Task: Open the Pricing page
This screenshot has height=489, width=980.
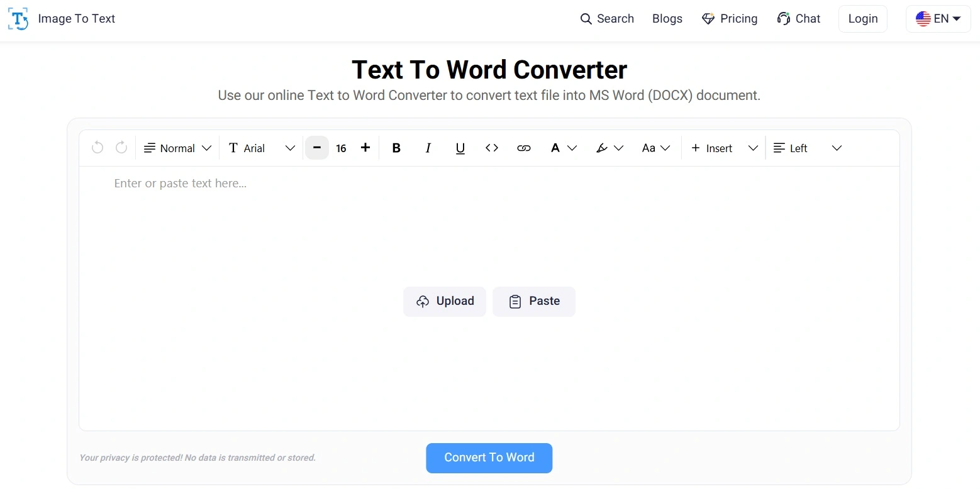Action: click(x=730, y=19)
